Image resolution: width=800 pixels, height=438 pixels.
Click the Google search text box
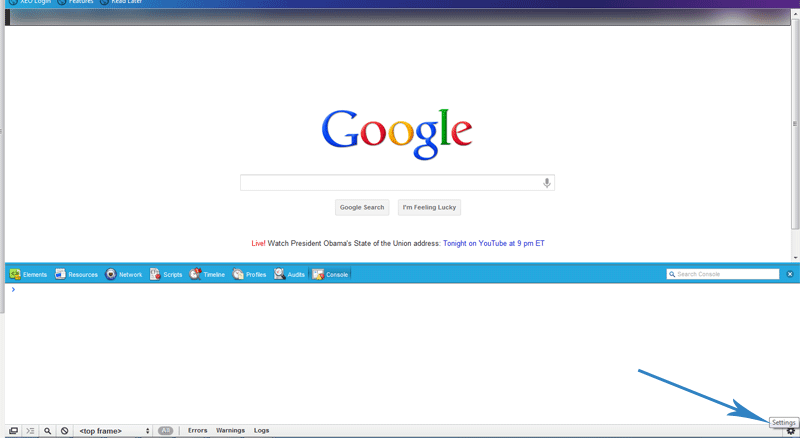tap(397, 183)
